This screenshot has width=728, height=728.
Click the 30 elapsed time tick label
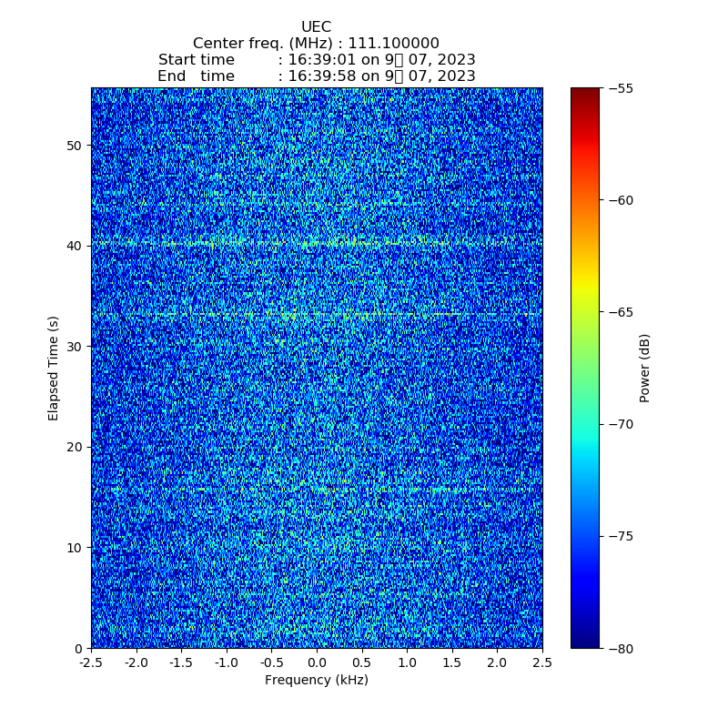[x=75, y=347]
